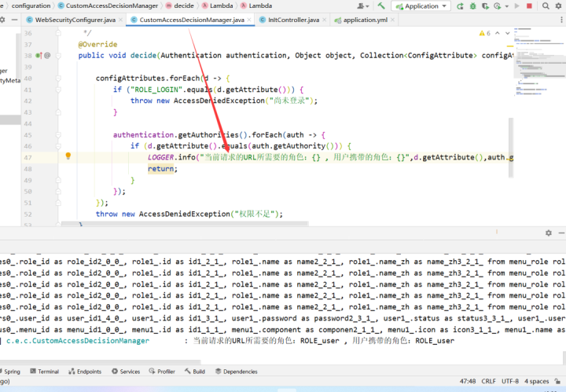Change UTF-8 file encoding in status bar

point(509,381)
